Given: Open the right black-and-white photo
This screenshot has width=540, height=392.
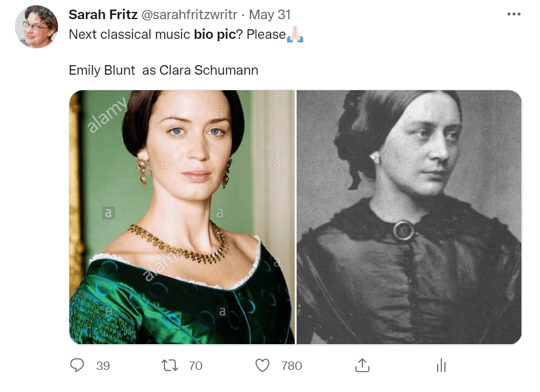Looking at the screenshot, I should tap(409, 216).
